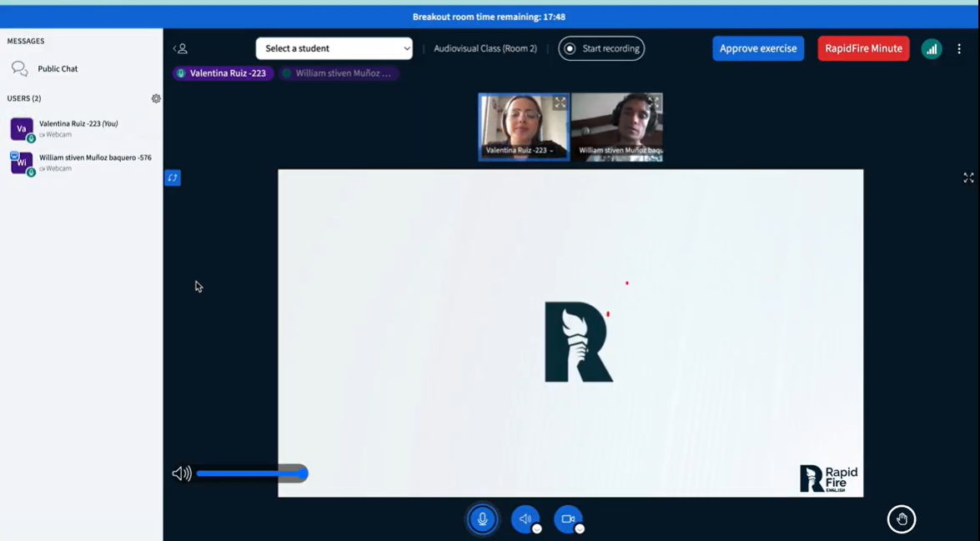Select William stiven Muñoz talking indicator

tap(338, 73)
